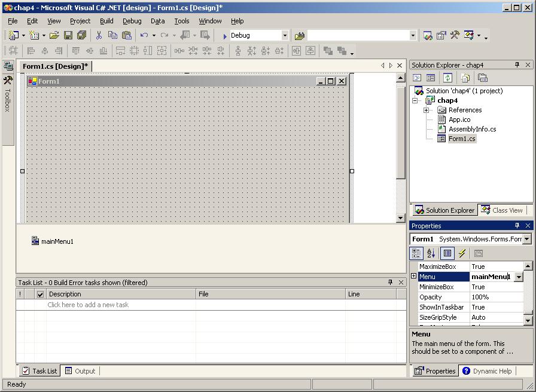The image size is (536, 392).
Task: Click View Designer icon in Solution Explorer
Action: coord(431,78)
